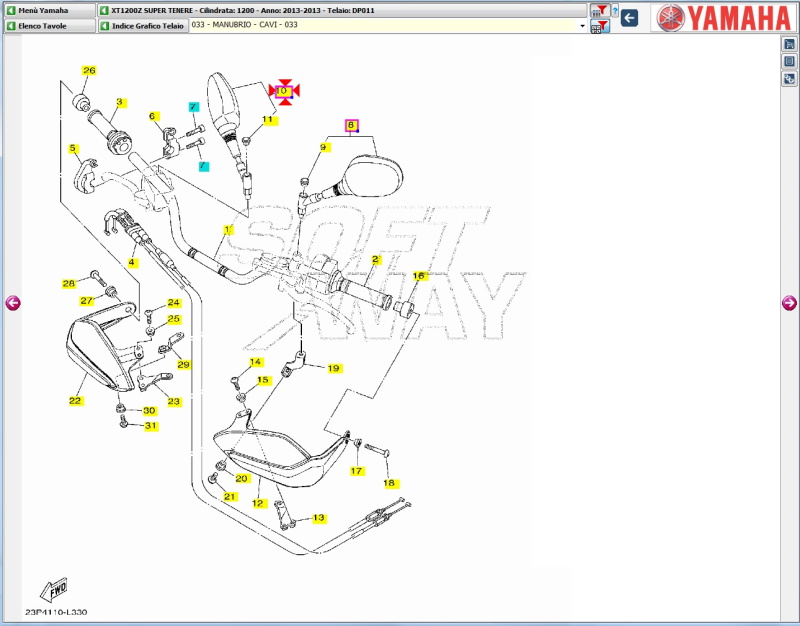
Task: Select highlighted part number 10 on mirror
Action: pos(283,91)
